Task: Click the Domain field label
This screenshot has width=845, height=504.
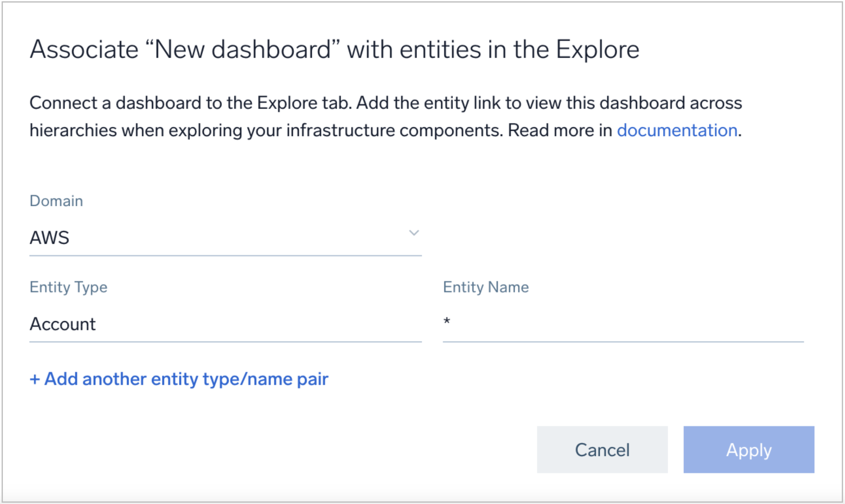Action: (56, 201)
